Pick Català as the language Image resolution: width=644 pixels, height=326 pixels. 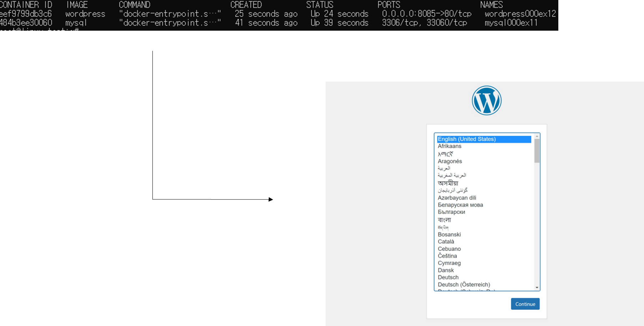click(446, 241)
